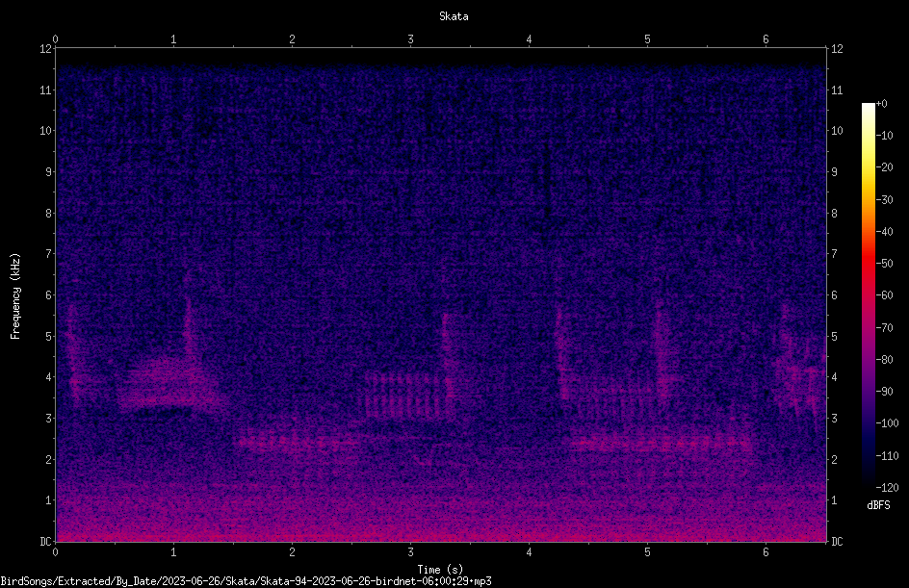
Task: Click the "1" tick on the top time axis
Action: pyautogui.click(x=173, y=39)
